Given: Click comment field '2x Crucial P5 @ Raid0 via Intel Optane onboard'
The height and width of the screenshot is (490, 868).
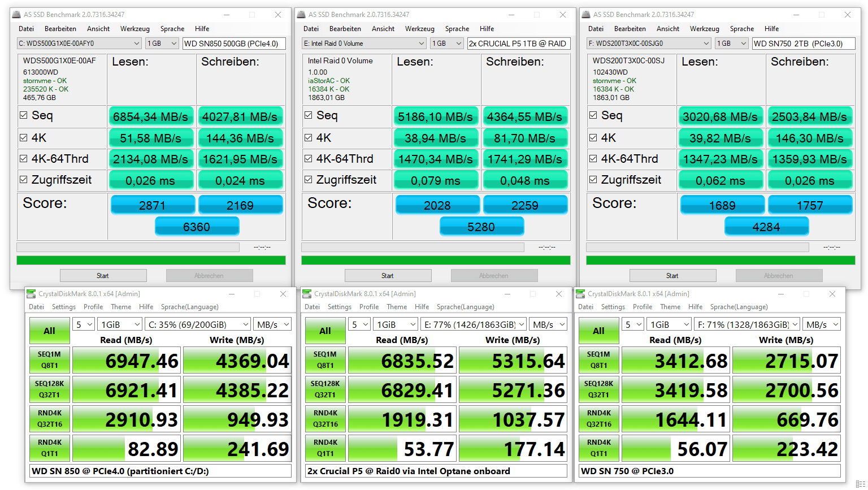Looking at the screenshot, I should pos(436,471).
